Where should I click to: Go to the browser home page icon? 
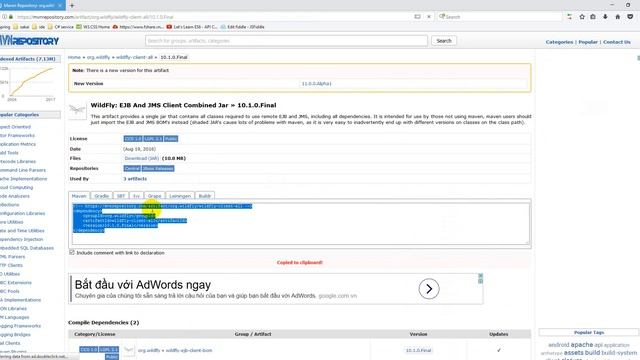618,17
